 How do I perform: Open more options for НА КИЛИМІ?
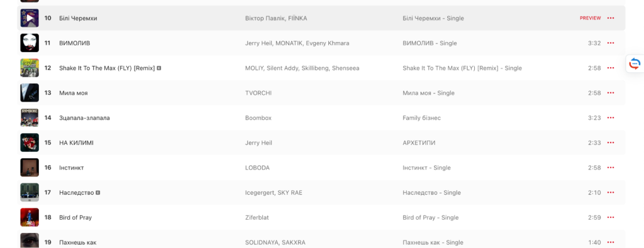coord(610,143)
